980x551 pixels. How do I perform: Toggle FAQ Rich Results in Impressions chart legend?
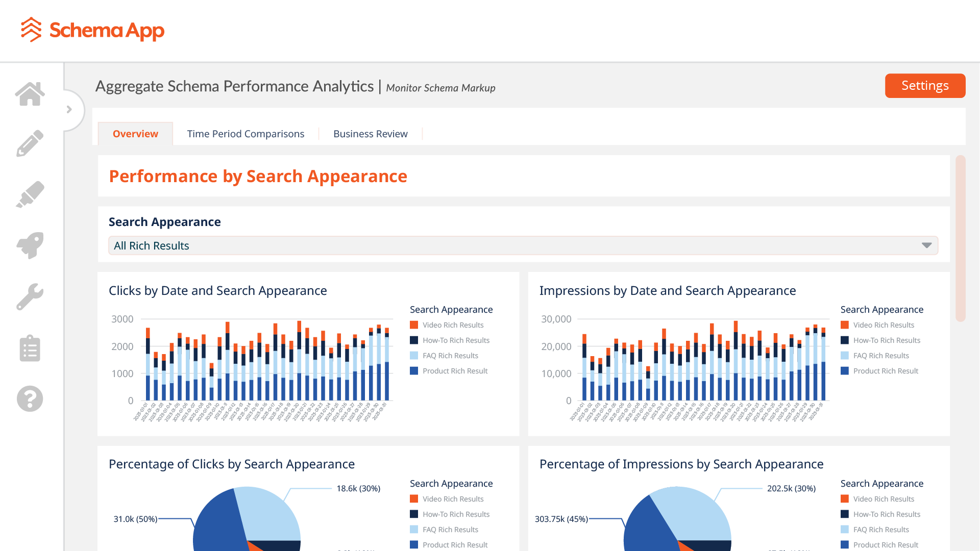click(x=881, y=356)
